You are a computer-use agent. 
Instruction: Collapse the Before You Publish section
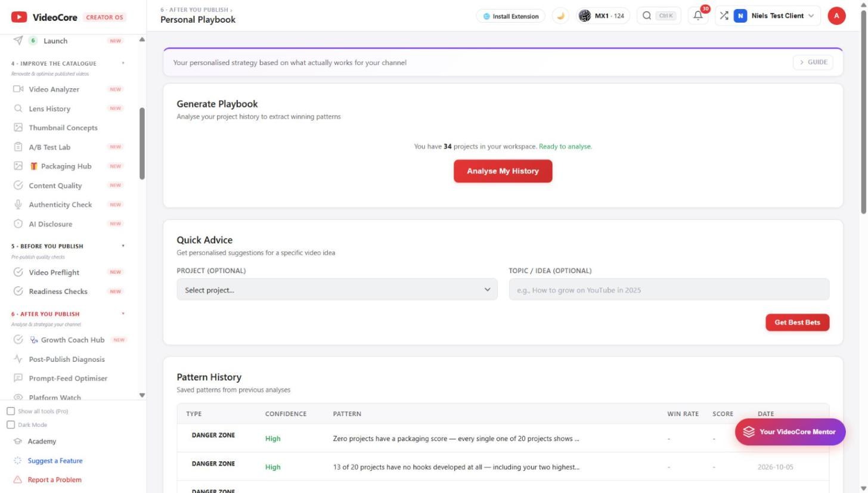click(x=123, y=246)
